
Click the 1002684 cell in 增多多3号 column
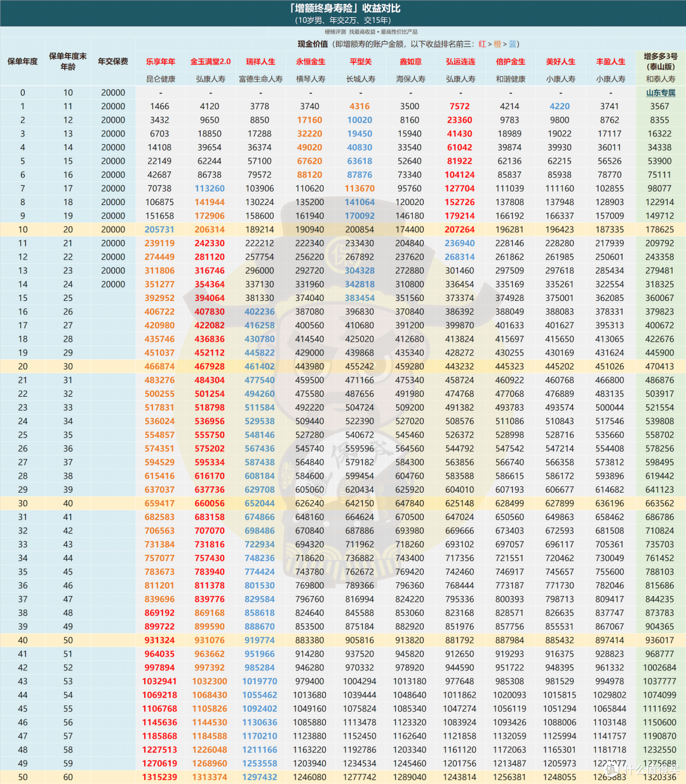pyautogui.click(x=660, y=668)
